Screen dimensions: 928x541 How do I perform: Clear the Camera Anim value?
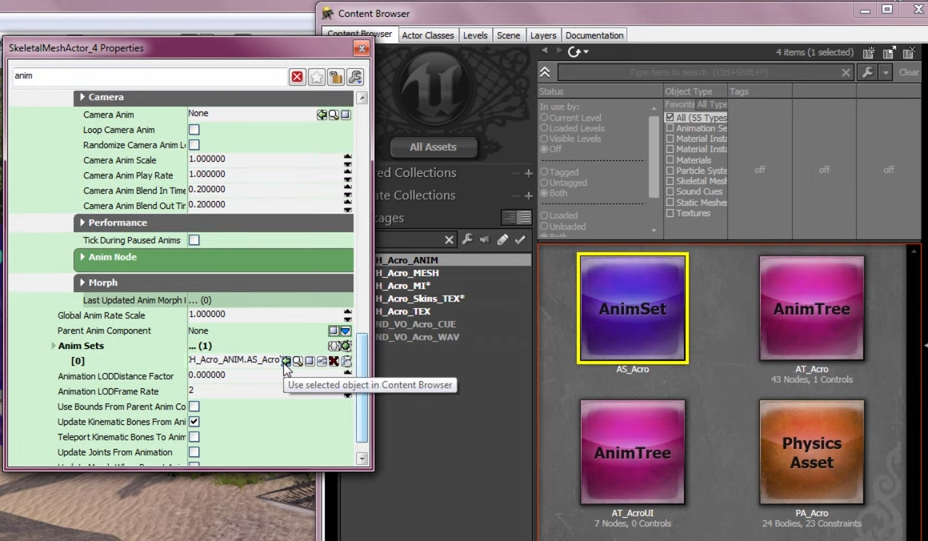(x=346, y=114)
